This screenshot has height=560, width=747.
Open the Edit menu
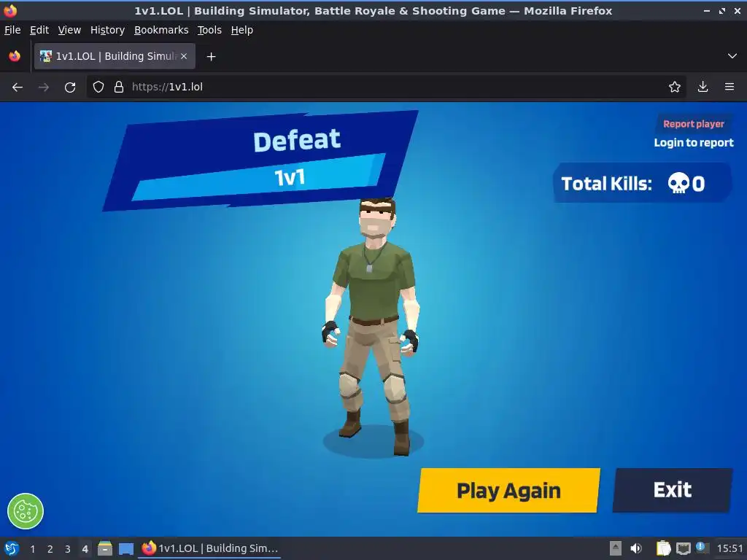pyautogui.click(x=39, y=30)
